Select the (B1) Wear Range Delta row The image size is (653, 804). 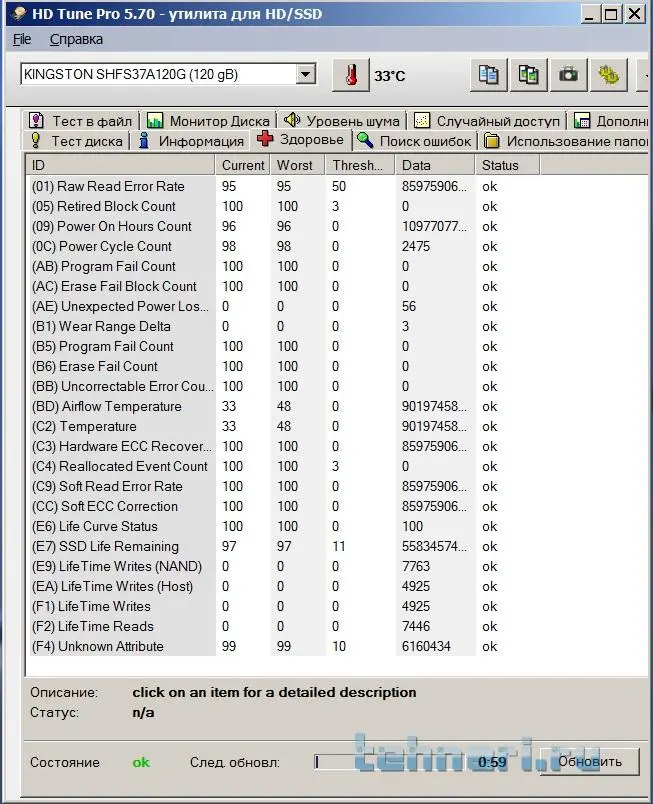pyautogui.click(x=336, y=326)
